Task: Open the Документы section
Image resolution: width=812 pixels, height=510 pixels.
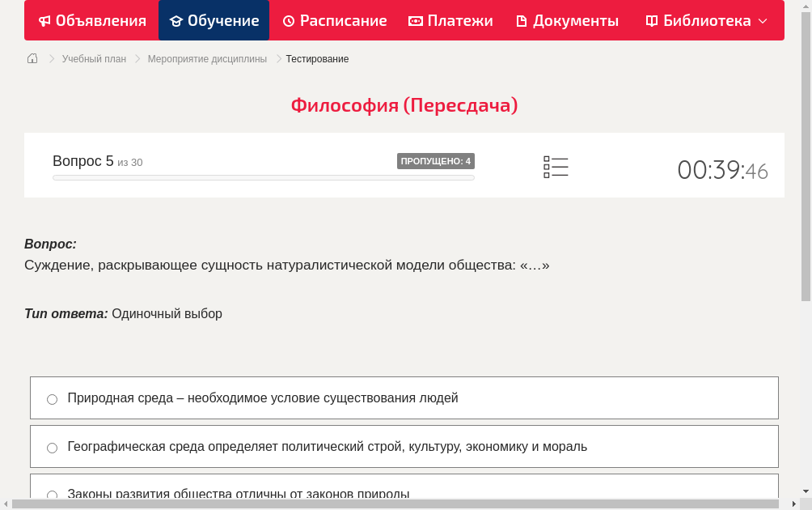Action: [567, 21]
